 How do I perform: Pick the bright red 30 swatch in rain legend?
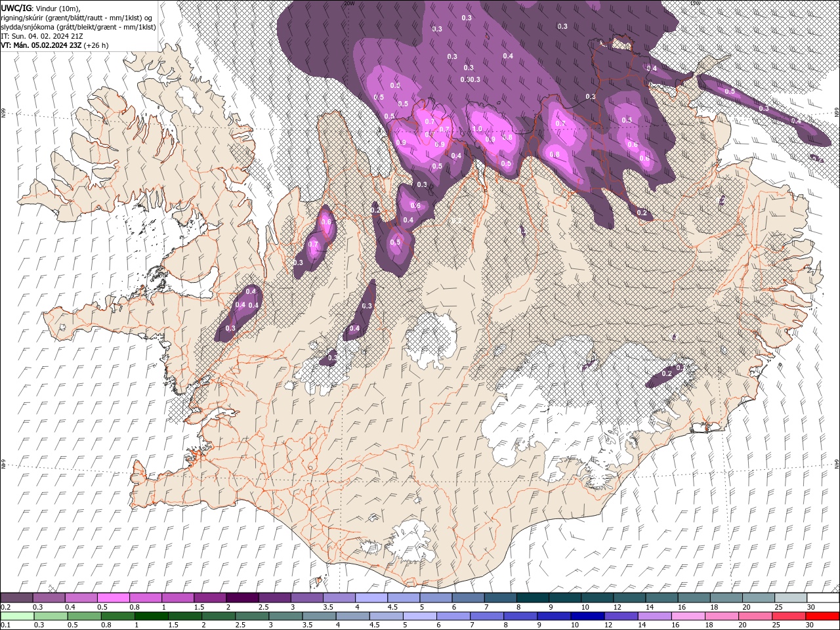coord(823,616)
